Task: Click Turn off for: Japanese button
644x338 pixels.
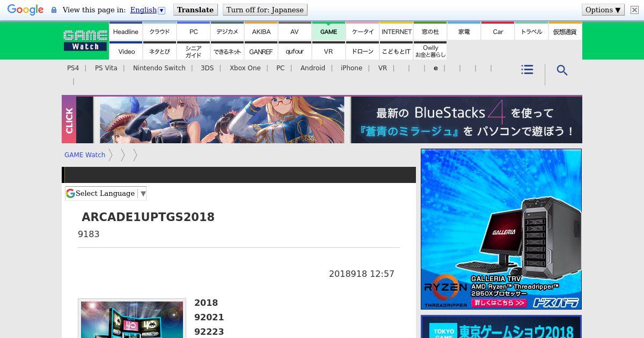Action: click(x=265, y=10)
